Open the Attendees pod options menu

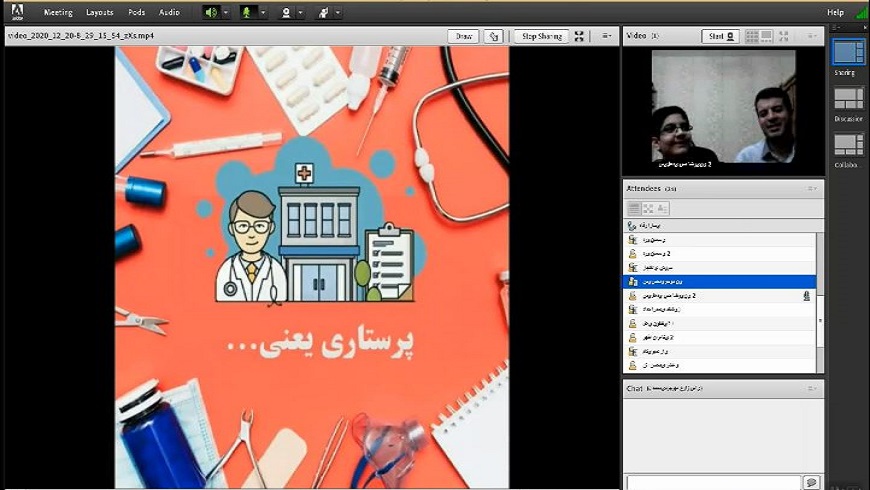812,189
